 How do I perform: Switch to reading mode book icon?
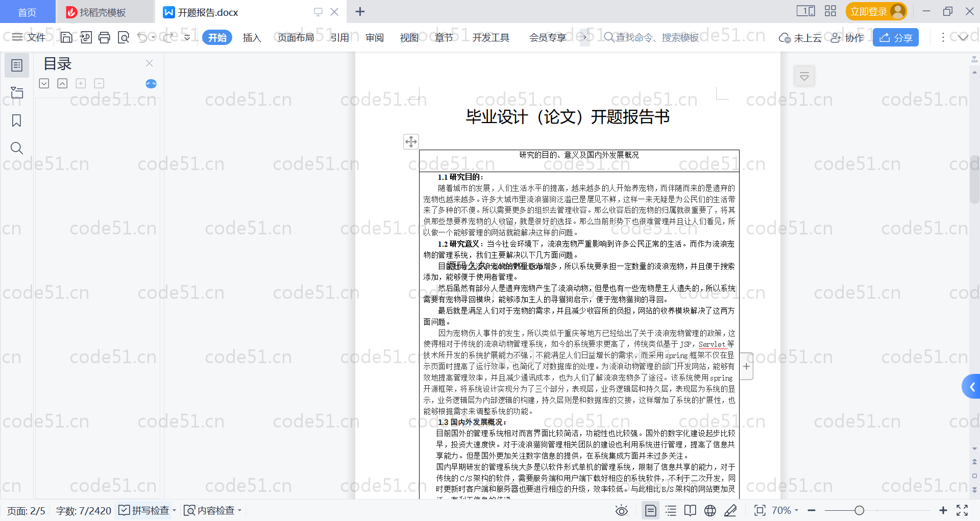690,510
